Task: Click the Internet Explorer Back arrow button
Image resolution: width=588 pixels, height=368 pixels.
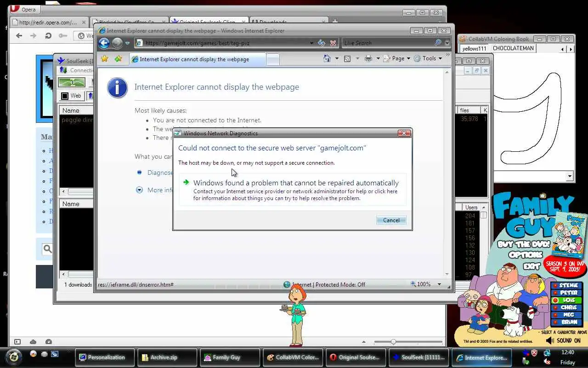Action: click(104, 43)
